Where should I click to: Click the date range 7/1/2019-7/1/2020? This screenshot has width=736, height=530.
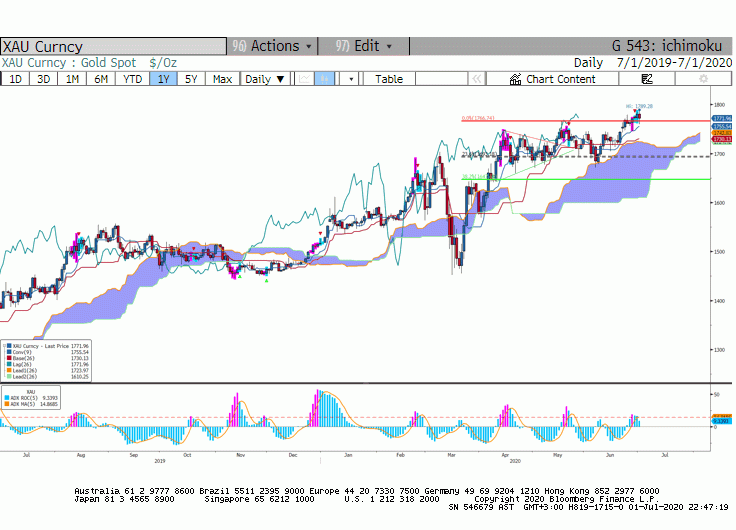(674, 63)
